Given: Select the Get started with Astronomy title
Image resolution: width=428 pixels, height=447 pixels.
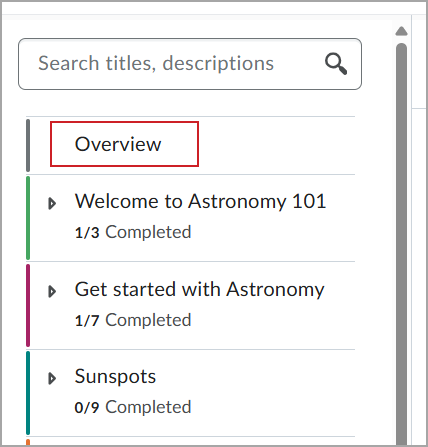Looking at the screenshot, I should [199, 289].
